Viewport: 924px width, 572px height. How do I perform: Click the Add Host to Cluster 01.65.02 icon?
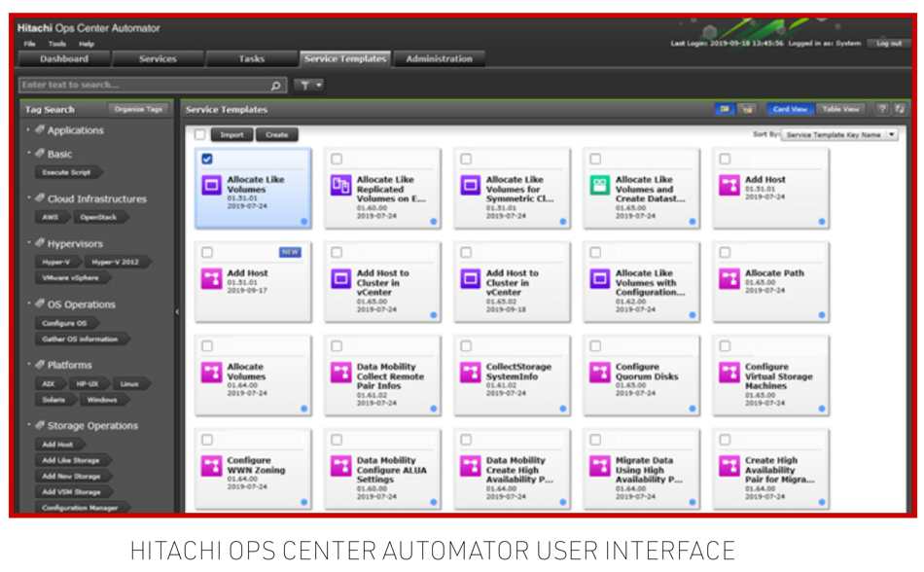(470, 278)
